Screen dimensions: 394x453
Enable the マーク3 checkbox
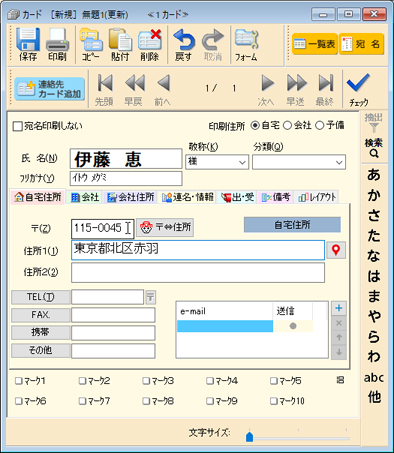[x=146, y=381]
